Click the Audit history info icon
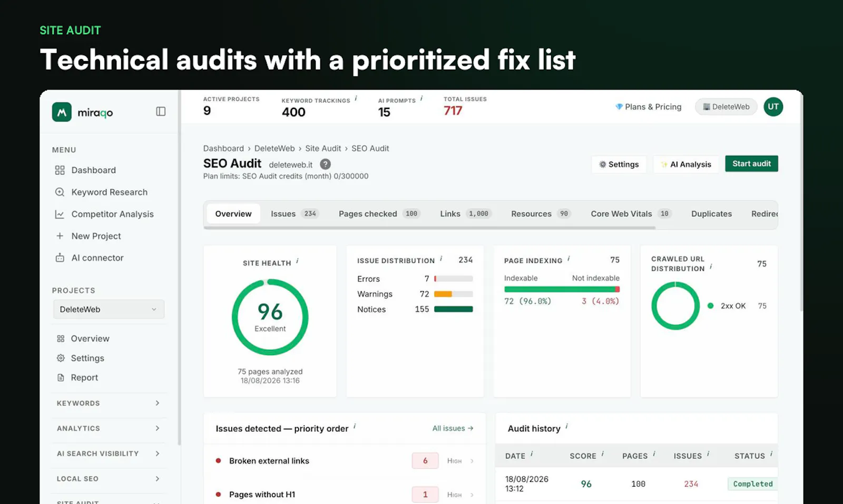Viewport: 843px width, 504px height. [567, 427]
